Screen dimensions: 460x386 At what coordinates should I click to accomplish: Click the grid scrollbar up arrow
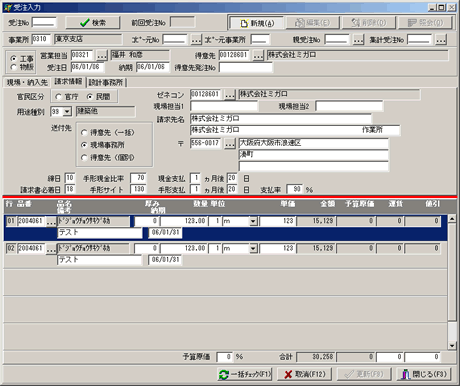(x=452, y=219)
